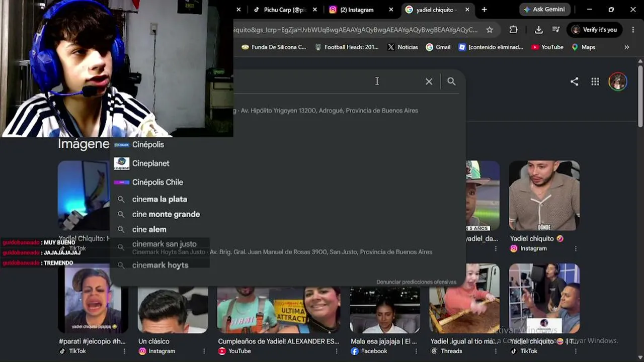The width and height of the screenshot is (644, 362).
Task: Clear the Google search box with X
Action: (x=429, y=81)
